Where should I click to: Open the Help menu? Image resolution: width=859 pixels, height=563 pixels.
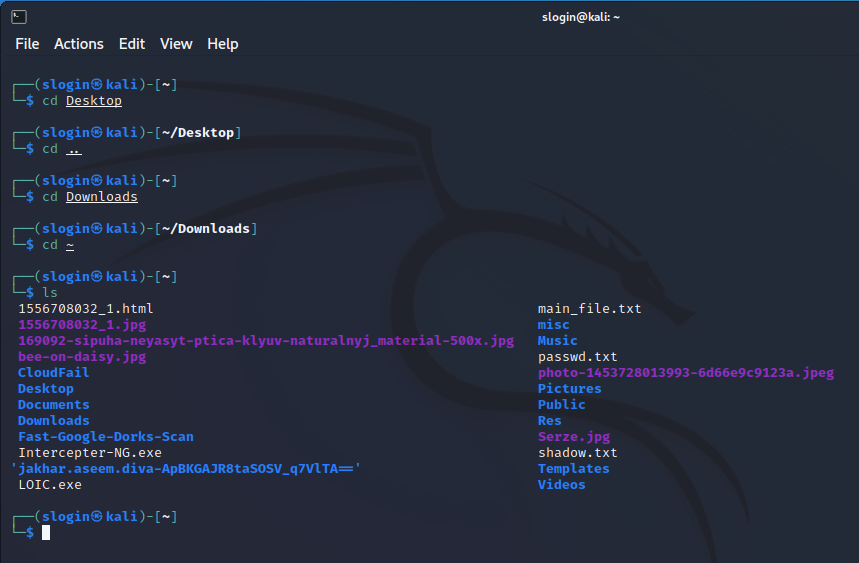222,44
